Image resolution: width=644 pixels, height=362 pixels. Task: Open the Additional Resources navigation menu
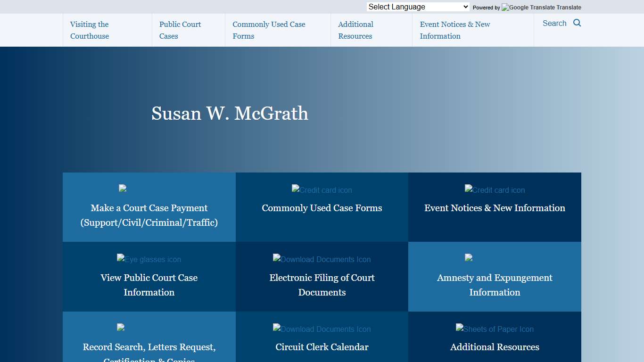(x=355, y=30)
